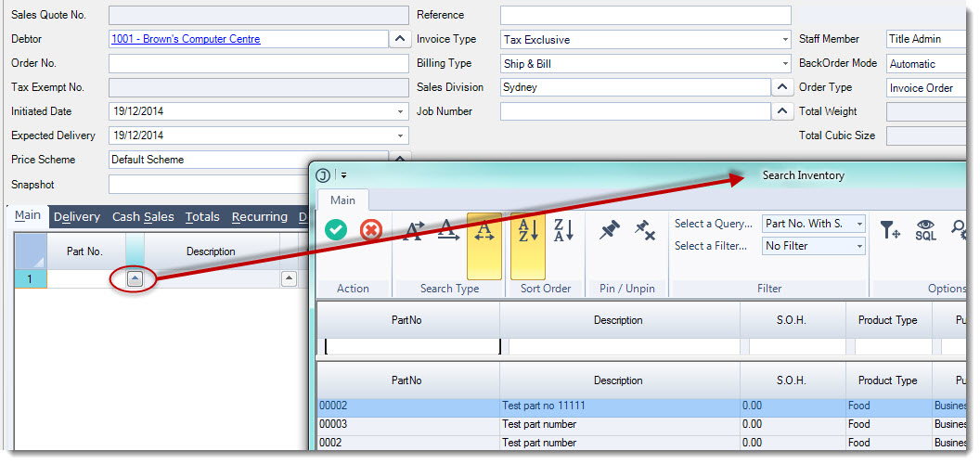
Task: Click the Part No. column header in order grid
Action: (x=85, y=251)
